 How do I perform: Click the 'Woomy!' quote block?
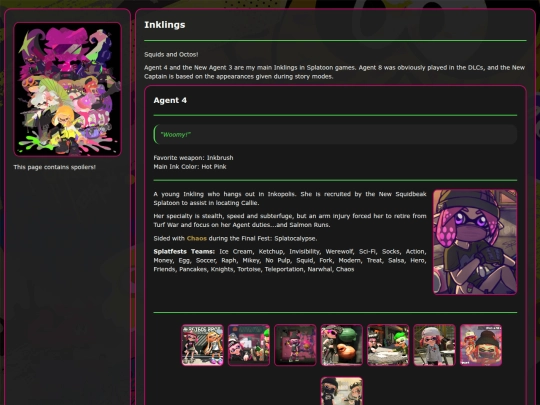pyautogui.click(x=335, y=135)
